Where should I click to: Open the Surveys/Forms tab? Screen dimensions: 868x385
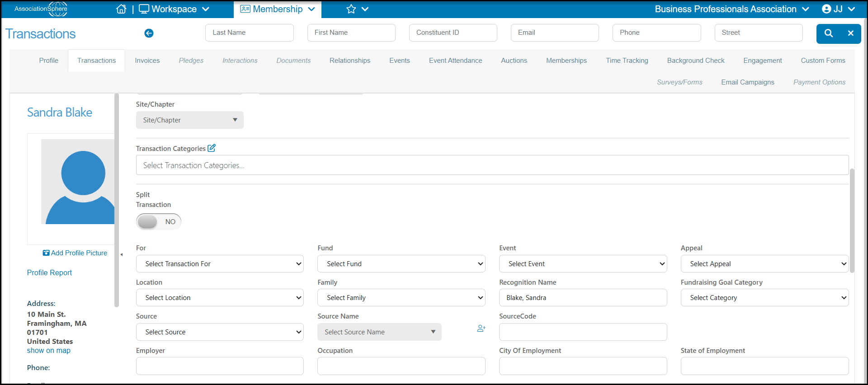(x=679, y=82)
